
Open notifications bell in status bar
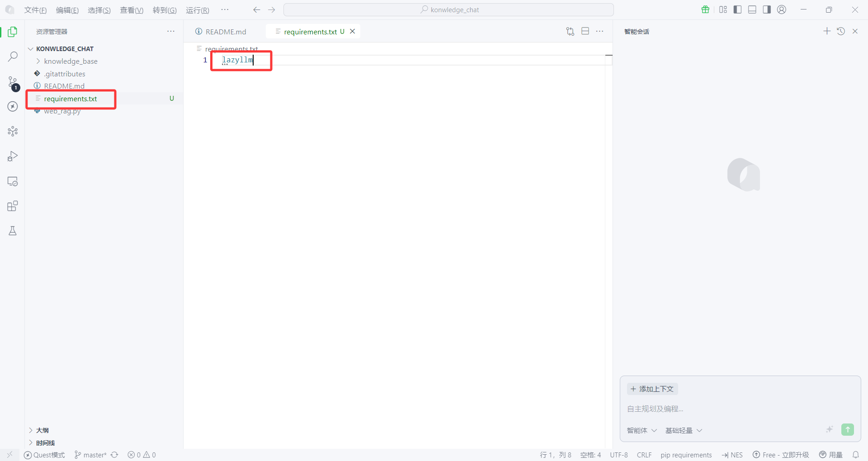855,455
